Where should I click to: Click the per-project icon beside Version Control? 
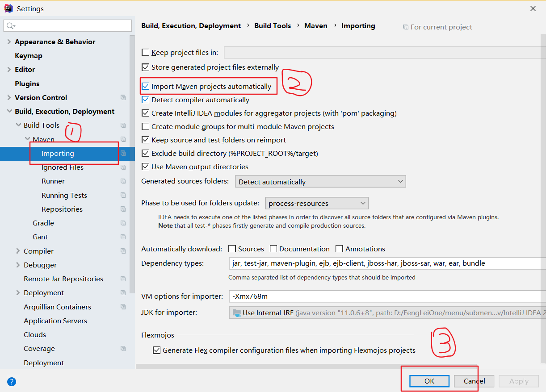point(123,97)
